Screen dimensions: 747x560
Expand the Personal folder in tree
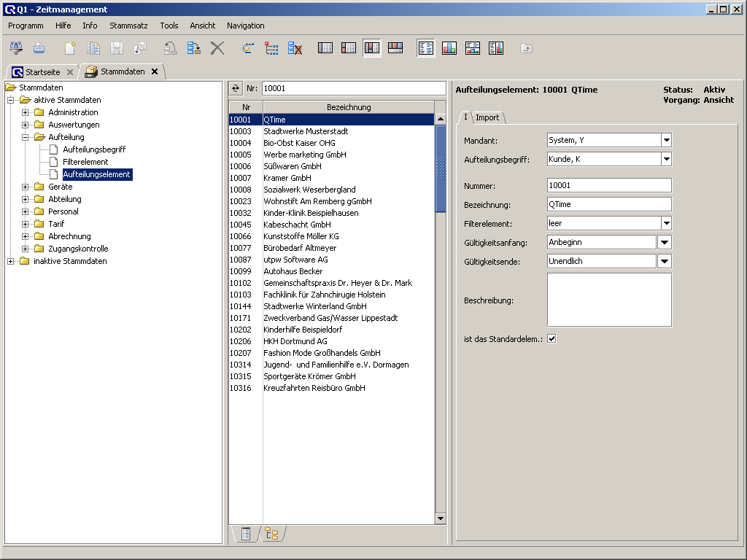coord(26,211)
